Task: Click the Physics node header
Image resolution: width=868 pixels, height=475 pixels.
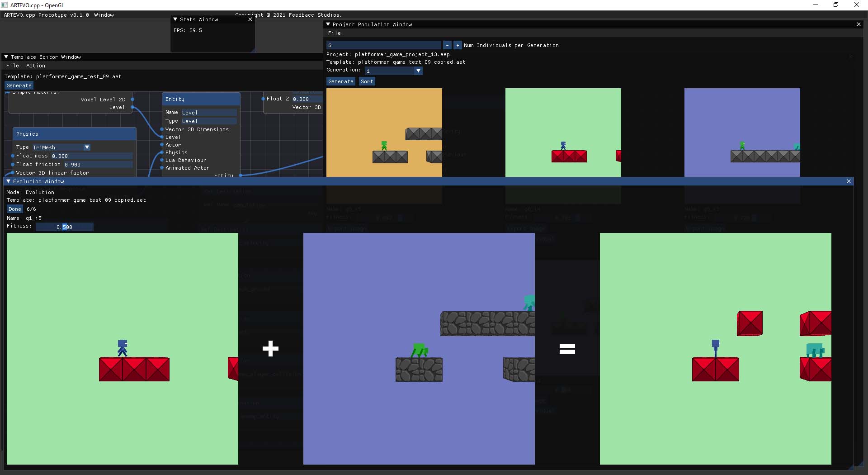Action: (x=75, y=134)
